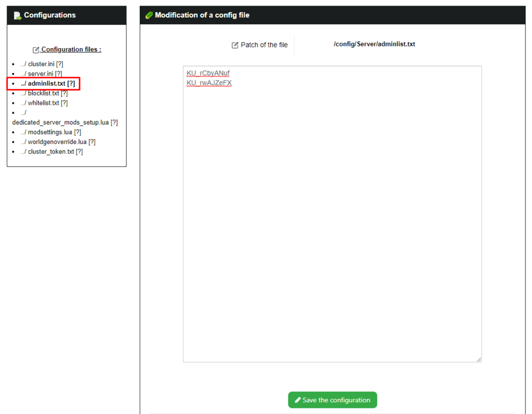The height and width of the screenshot is (414, 532).
Task: Click the green icon in Modification header
Action: coord(149,15)
